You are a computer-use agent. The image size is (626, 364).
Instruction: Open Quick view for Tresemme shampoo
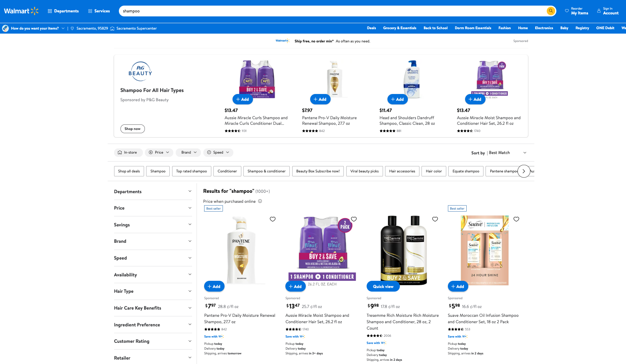click(383, 286)
